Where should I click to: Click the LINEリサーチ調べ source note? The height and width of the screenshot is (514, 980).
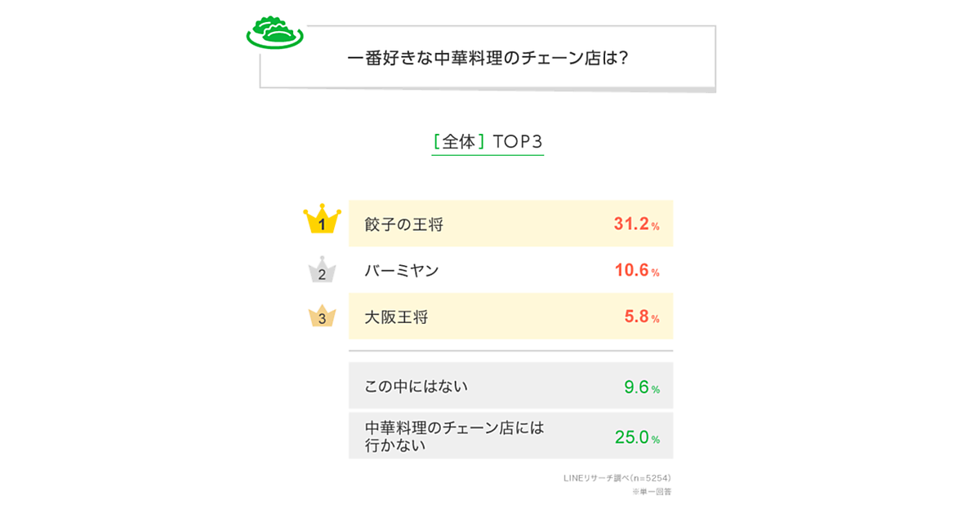617,478
